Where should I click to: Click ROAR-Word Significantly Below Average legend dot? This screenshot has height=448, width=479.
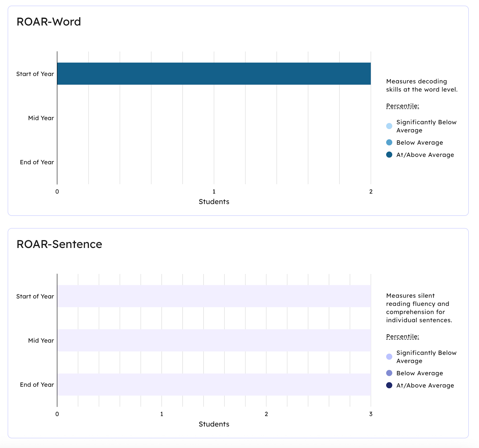point(389,126)
